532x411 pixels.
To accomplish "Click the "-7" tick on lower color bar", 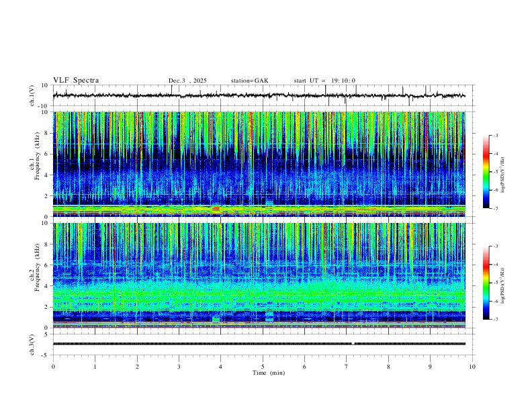I will [496, 320].
